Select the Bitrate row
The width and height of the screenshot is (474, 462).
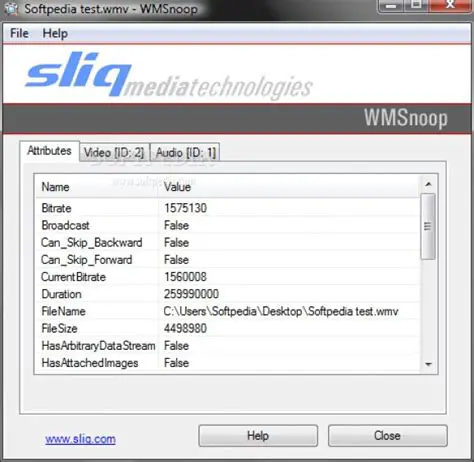(228, 208)
